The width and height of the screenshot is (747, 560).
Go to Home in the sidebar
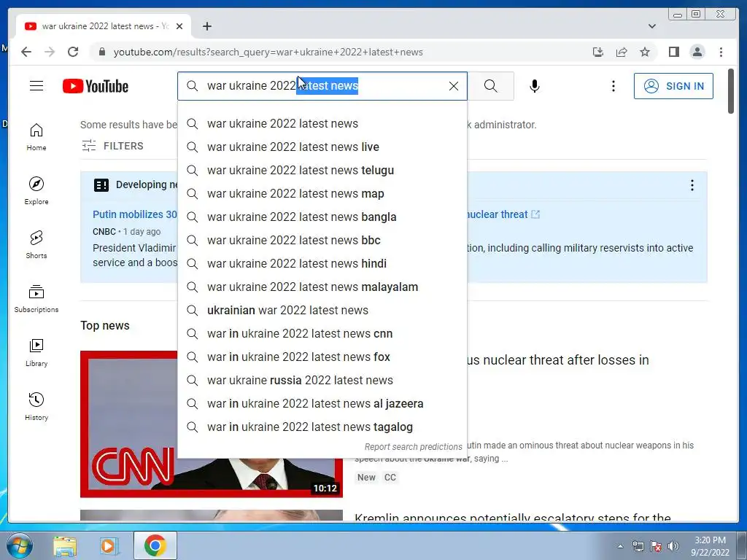tap(36, 137)
